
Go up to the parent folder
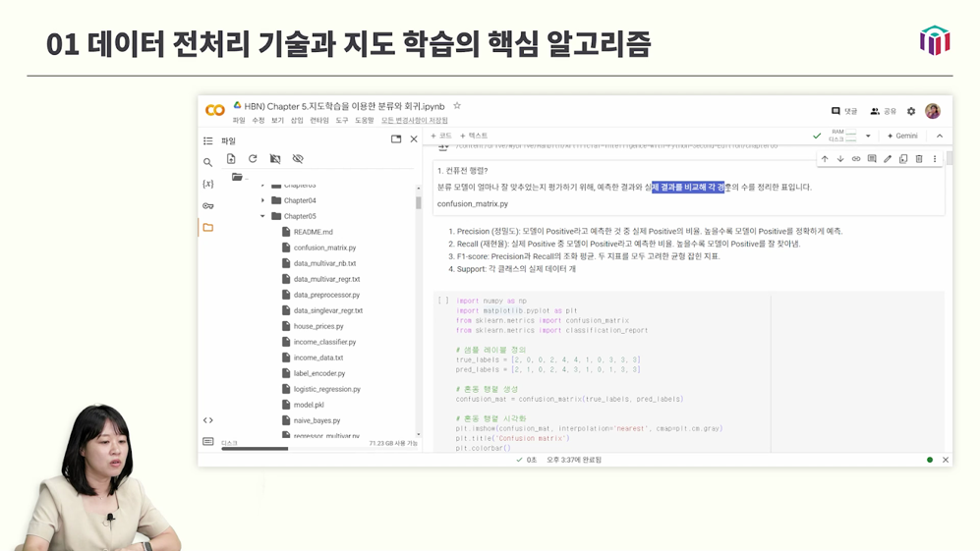point(238,177)
